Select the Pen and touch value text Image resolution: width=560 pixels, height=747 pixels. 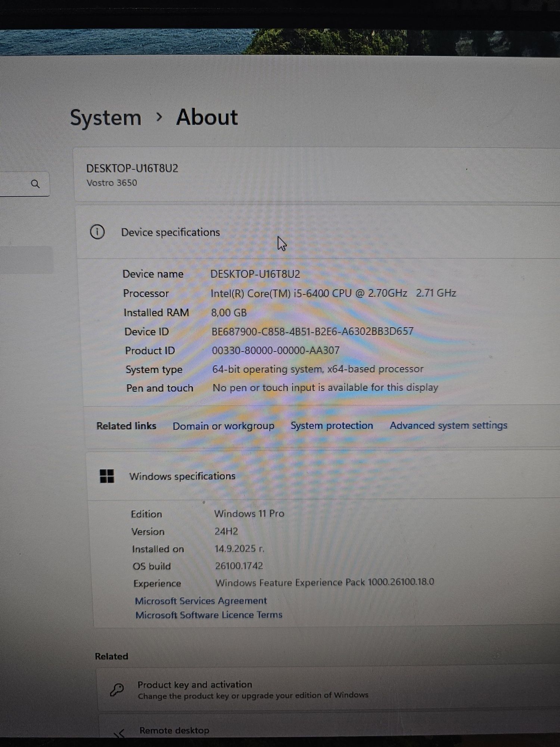[x=325, y=388]
